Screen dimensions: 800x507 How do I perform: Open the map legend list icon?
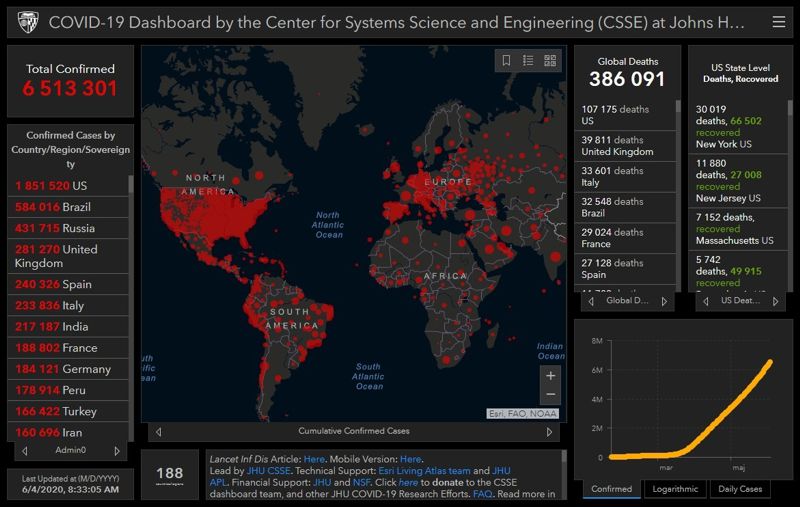point(528,61)
